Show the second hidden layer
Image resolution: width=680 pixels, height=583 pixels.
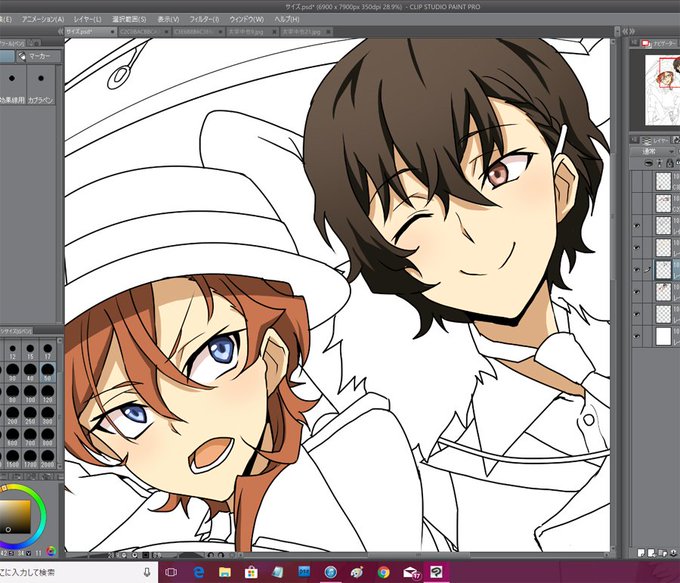pyautogui.click(x=637, y=203)
